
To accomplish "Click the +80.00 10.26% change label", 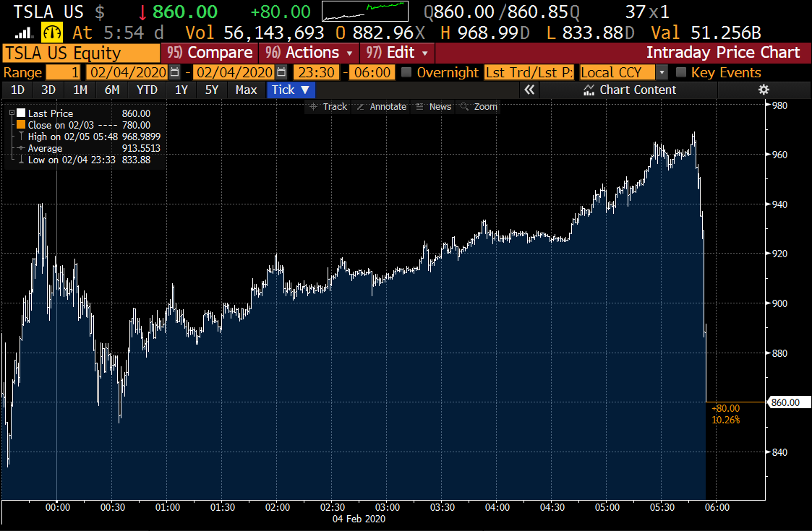I will tap(725, 414).
